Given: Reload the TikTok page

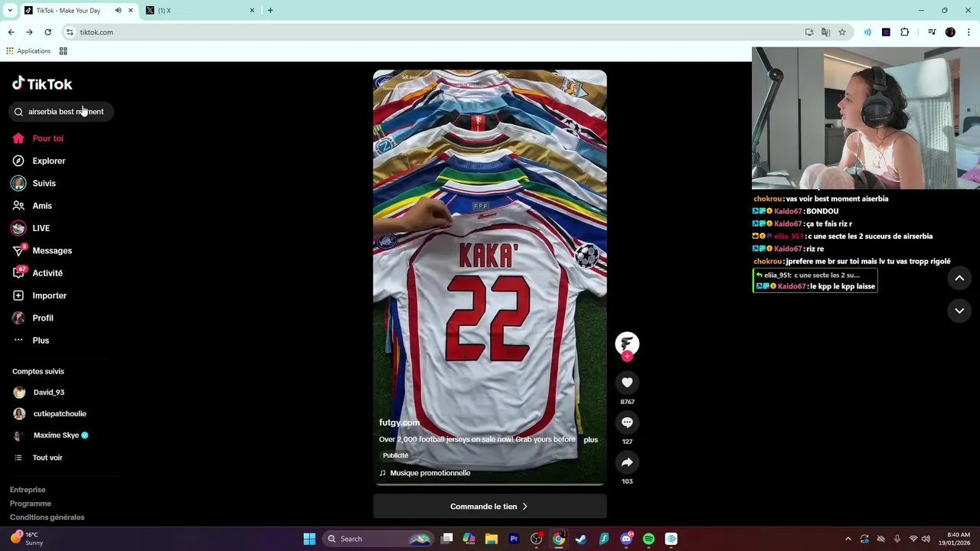Looking at the screenshot, I should click(x=47, y=32).
